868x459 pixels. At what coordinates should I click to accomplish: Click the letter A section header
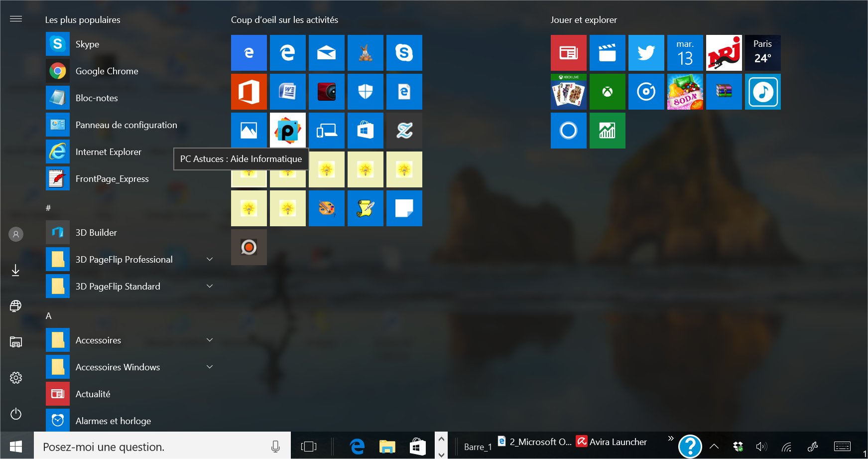(48, 316)
